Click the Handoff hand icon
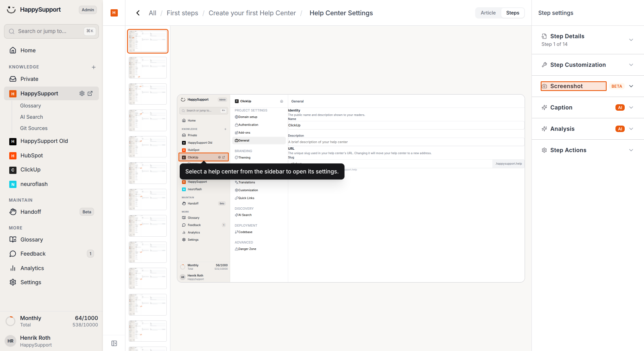644x351 pixels. pos(13,212)
